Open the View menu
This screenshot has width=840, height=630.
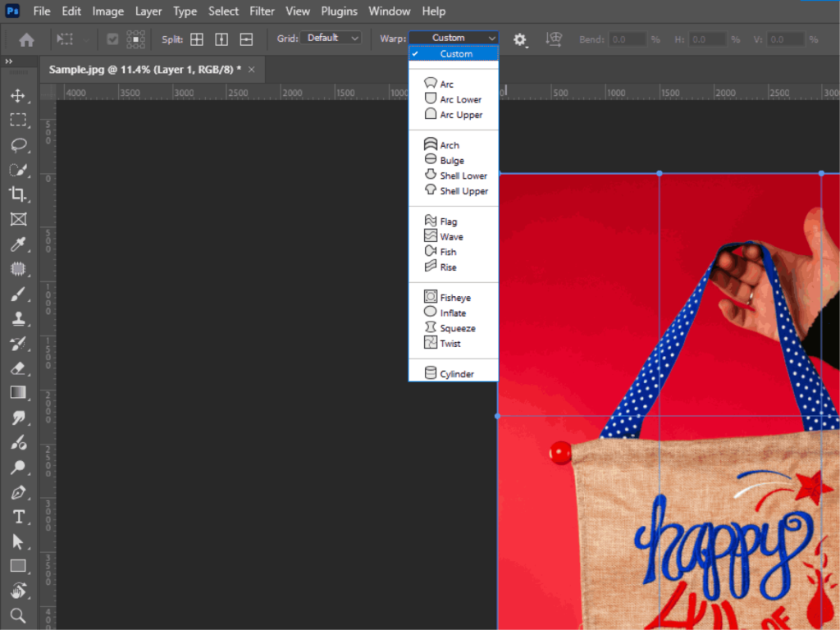[x=297, y=11]
